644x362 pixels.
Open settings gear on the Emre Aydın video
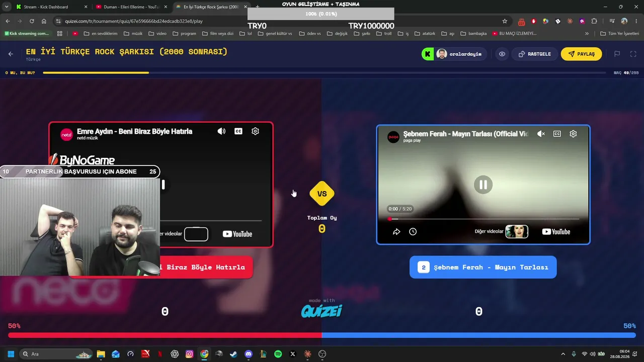255,131
